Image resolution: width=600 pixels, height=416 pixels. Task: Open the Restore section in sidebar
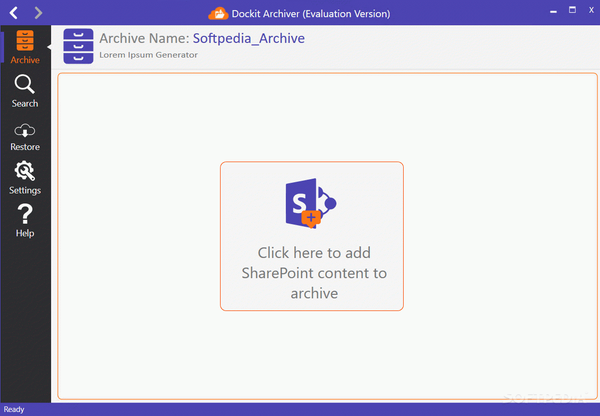coord(25,137)
